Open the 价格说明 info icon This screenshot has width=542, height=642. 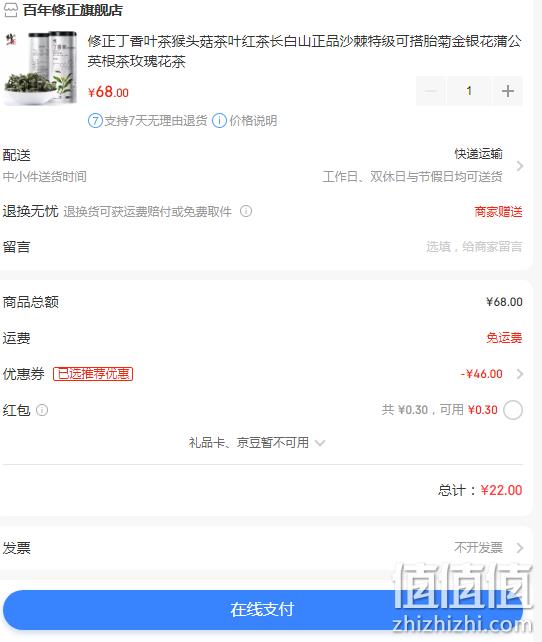[x=219, y=121]
